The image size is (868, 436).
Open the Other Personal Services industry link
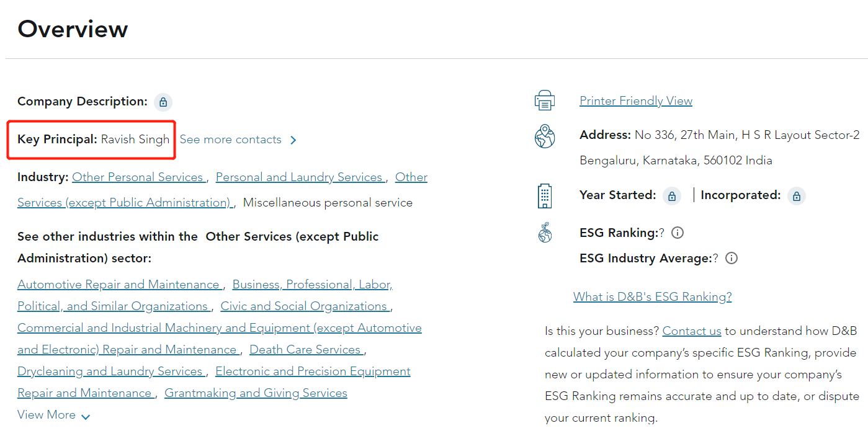[138, 177]
